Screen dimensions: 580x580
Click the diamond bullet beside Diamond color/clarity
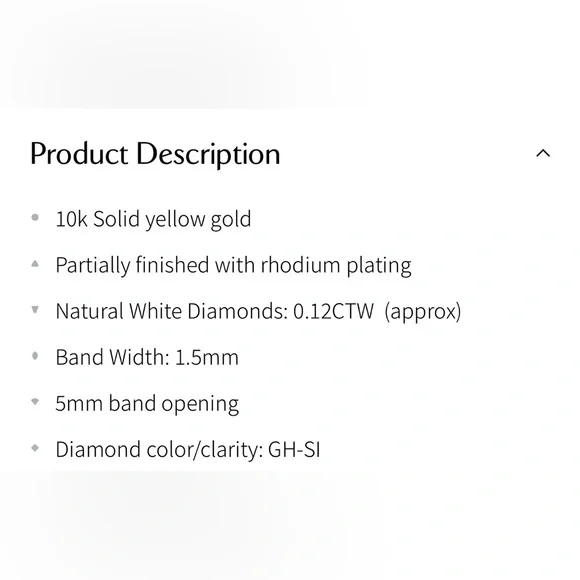coord(35,448)
